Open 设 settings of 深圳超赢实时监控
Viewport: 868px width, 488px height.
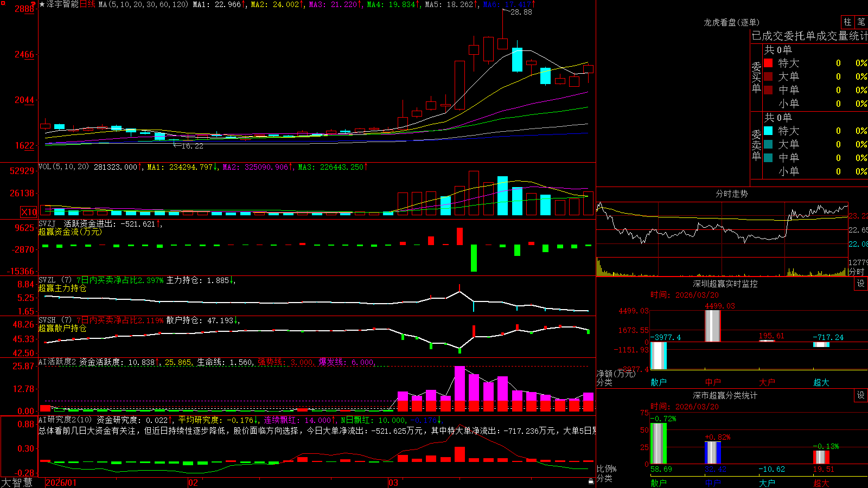[860, 284]
